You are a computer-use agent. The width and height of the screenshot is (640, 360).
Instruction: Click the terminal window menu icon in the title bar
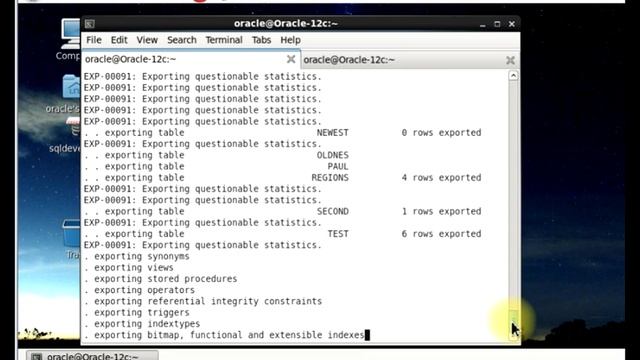click(x=90, y=24)
